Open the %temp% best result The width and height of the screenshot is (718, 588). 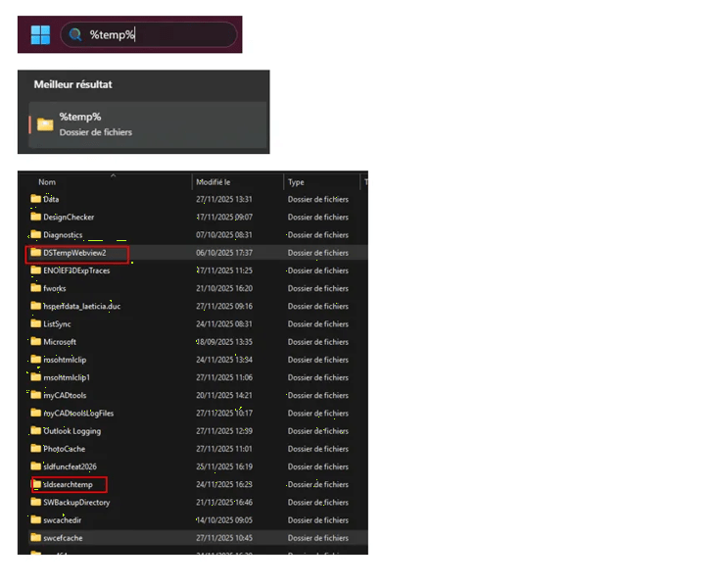(x=147, y=123)
